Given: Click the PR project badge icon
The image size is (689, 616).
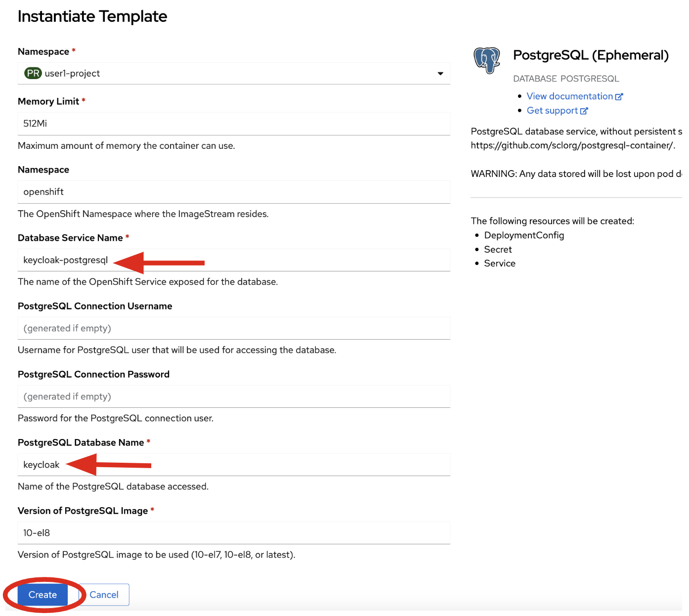Looking at the screenshot, I should click(x=33, y=73).
